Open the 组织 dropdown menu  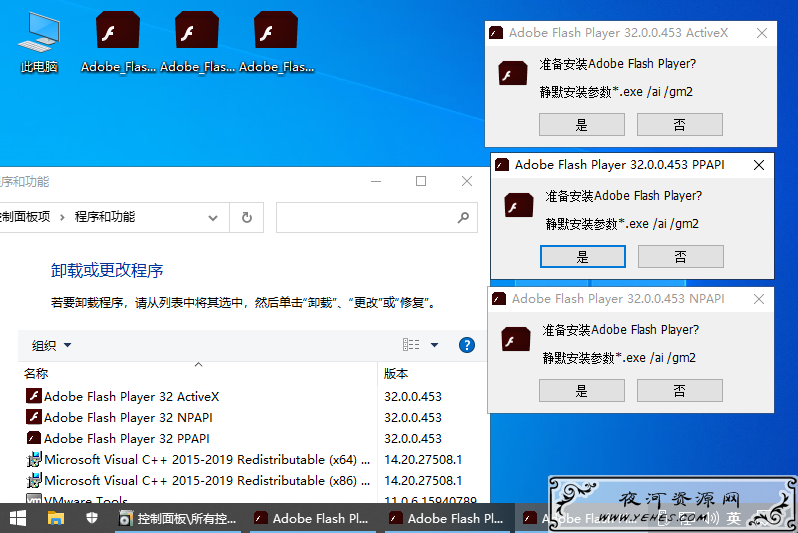point(51,346)
